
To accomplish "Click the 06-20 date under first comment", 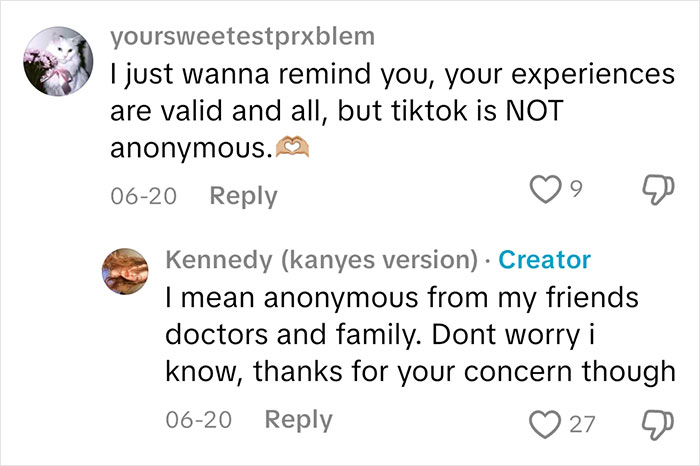I will click(x=144, y=196).
